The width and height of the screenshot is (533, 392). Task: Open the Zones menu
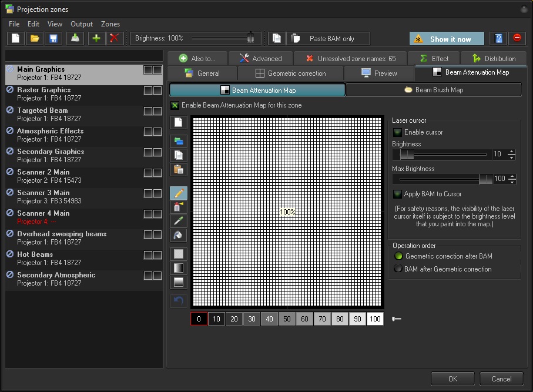click(110, 24)
